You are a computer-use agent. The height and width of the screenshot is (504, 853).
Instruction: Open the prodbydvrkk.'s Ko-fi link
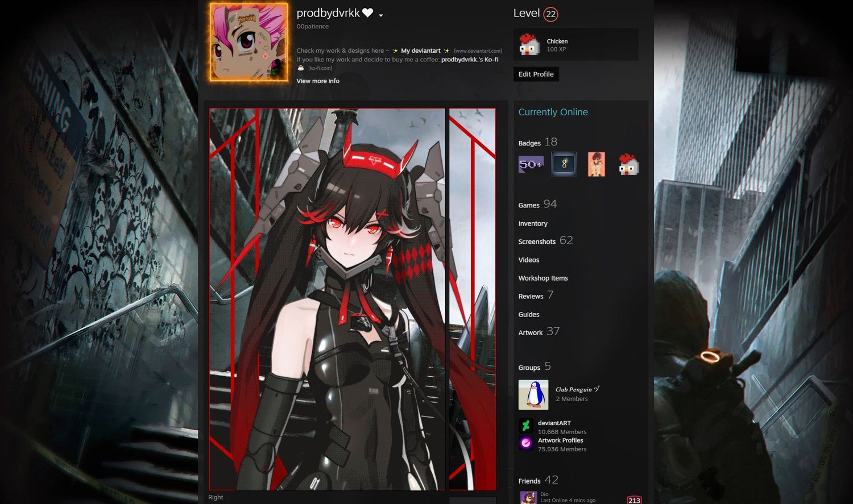(470, 59)
